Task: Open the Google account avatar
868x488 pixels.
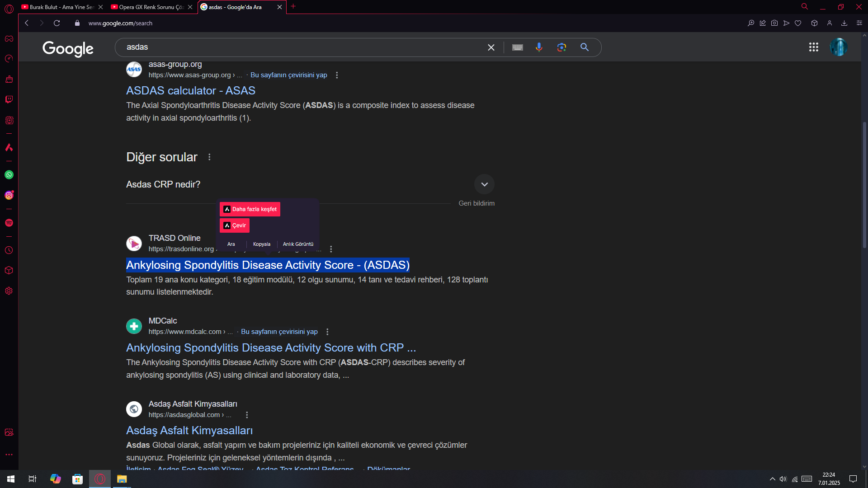Action: (x=839, y=47)
